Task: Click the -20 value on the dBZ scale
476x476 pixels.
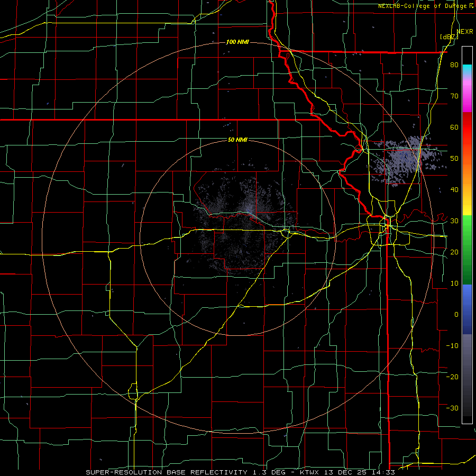Action: pyautogui.click(x=452, y=377)
